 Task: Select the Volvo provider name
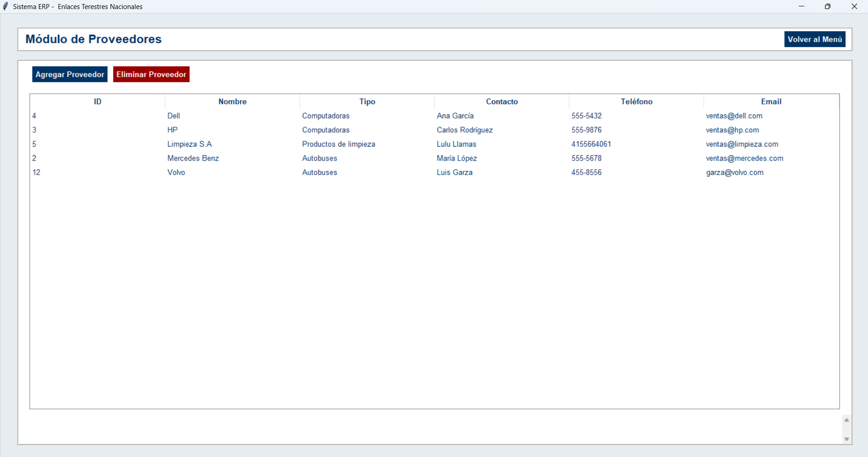click(176, 172)
